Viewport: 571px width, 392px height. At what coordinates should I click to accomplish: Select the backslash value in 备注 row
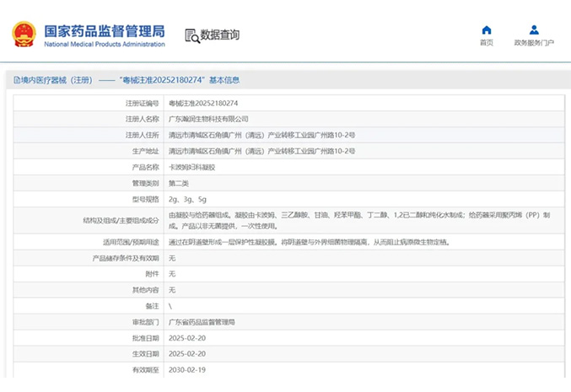170,306
